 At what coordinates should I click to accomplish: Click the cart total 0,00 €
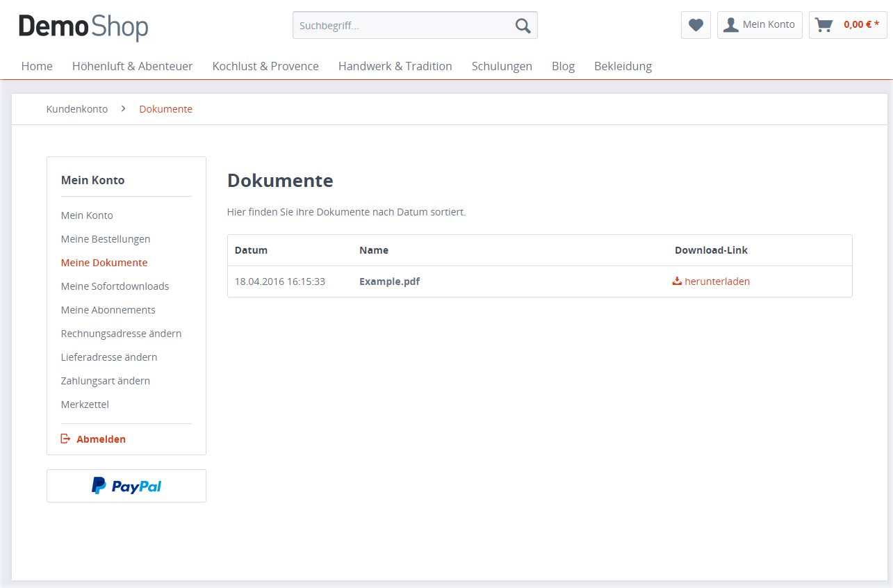(861, 24)
